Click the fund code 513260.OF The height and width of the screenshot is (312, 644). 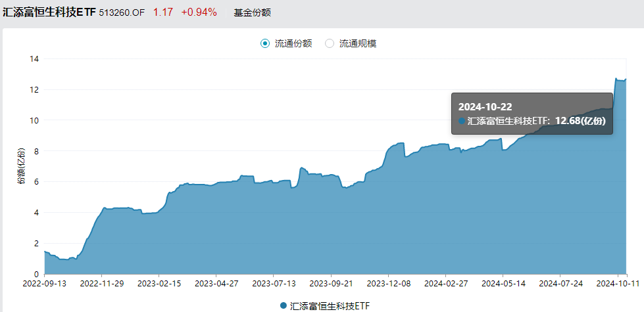point(122,12)
